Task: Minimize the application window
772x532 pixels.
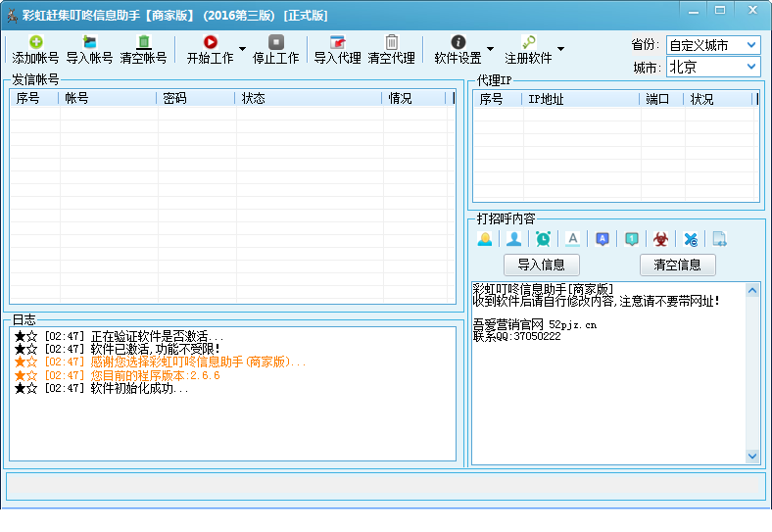Action: [x=694, y=11]
